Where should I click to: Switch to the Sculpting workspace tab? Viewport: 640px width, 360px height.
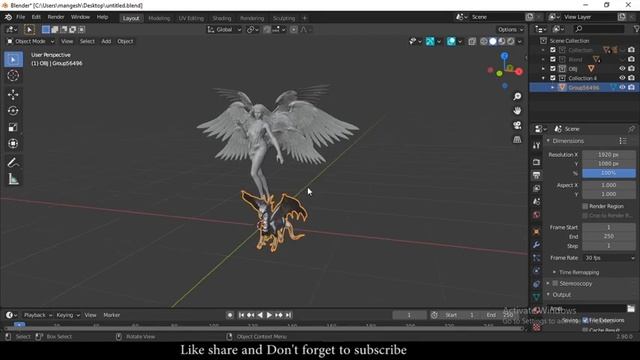point(284,18)
